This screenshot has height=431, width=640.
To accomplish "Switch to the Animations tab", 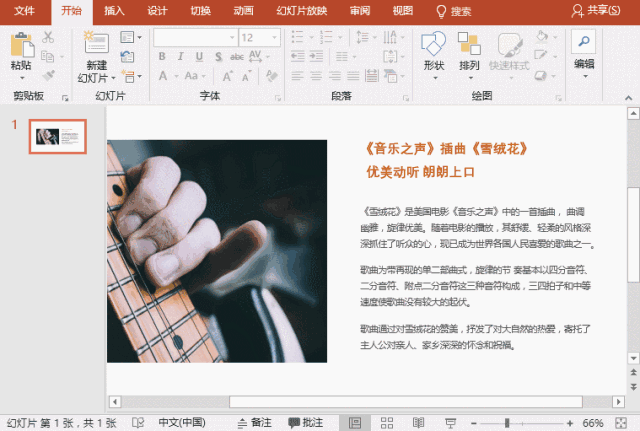I will [x=243, y=11].
